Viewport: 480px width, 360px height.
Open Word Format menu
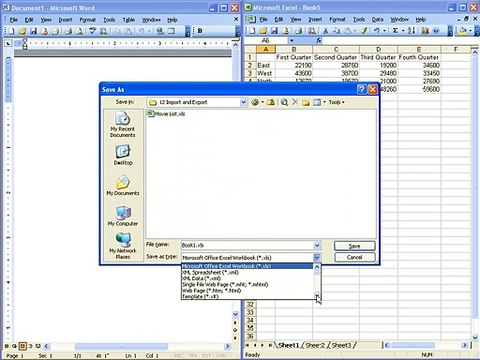pyautogui.click(x=87, y=20)
